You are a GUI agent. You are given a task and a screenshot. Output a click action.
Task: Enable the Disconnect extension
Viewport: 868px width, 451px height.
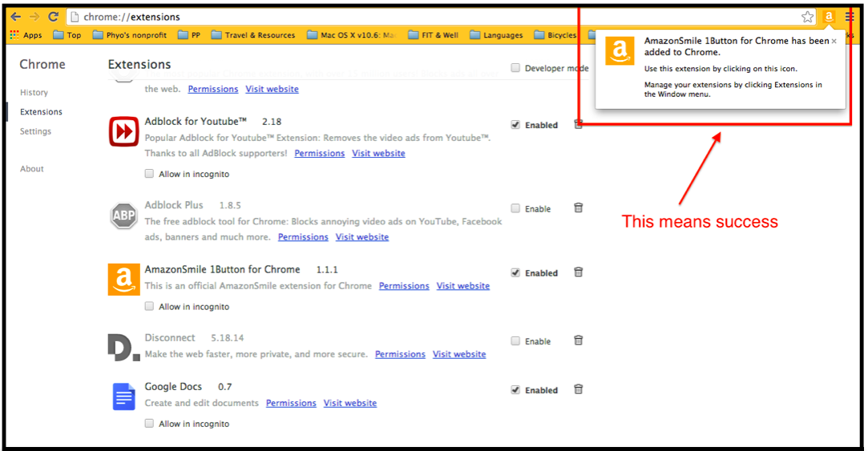pos(515,341)
